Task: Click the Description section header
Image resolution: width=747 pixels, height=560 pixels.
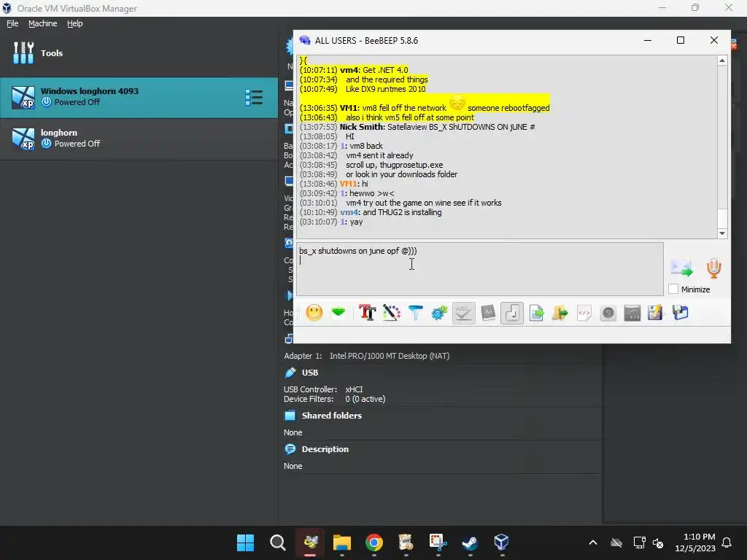Action: click(x=325, y=449)
